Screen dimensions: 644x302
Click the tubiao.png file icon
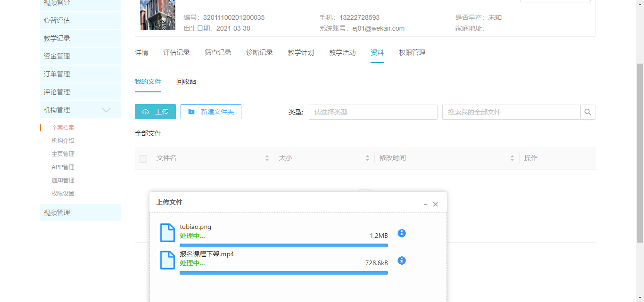[x=168, y=233]
